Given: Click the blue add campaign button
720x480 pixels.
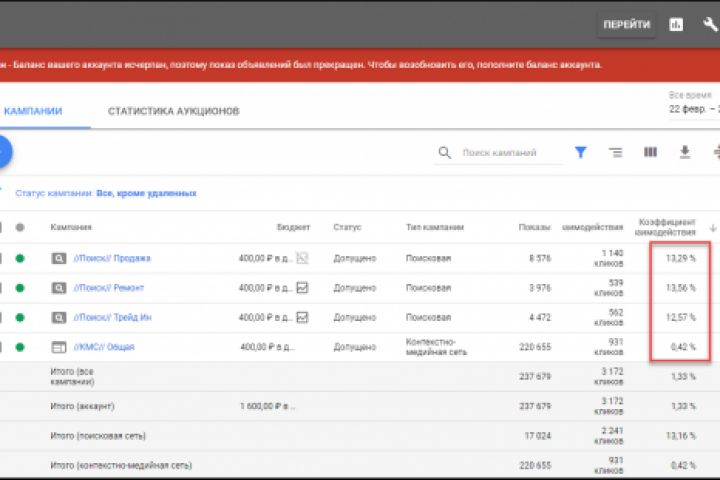Looking at the screenshot, I should (2, 152).
